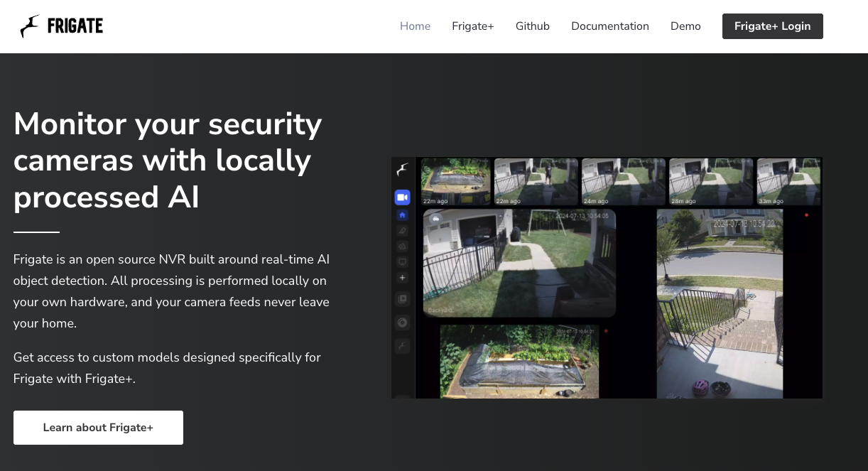
Task: Open the 28m ago event thumbnail
Action: pos(711,182)
